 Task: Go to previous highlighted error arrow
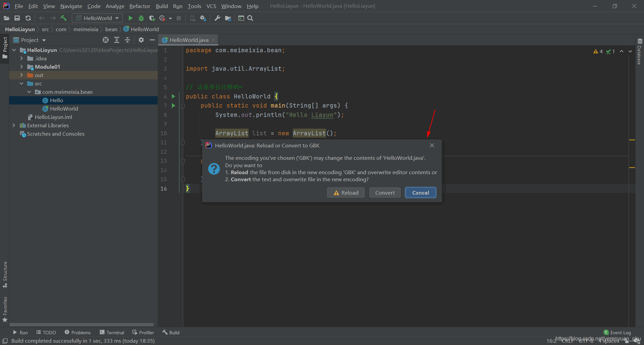pos(622,51)
